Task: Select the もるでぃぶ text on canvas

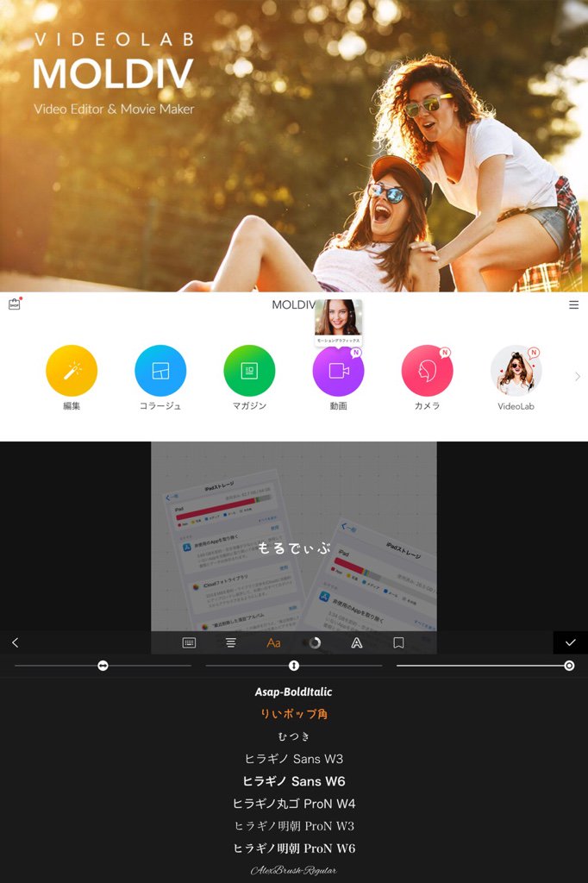Action: click(x=293, y=548)
